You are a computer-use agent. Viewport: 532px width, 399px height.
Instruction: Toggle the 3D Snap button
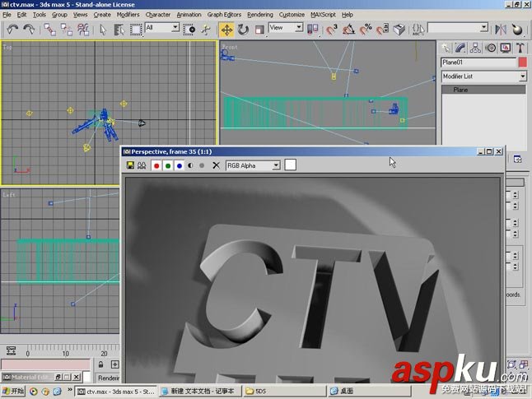(x=332, y=30)
